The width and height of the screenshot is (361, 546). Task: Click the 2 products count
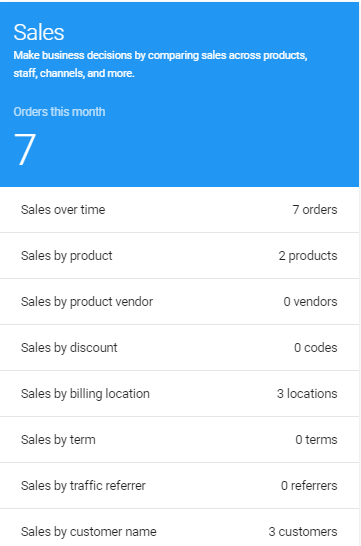(x=308, y=256)
